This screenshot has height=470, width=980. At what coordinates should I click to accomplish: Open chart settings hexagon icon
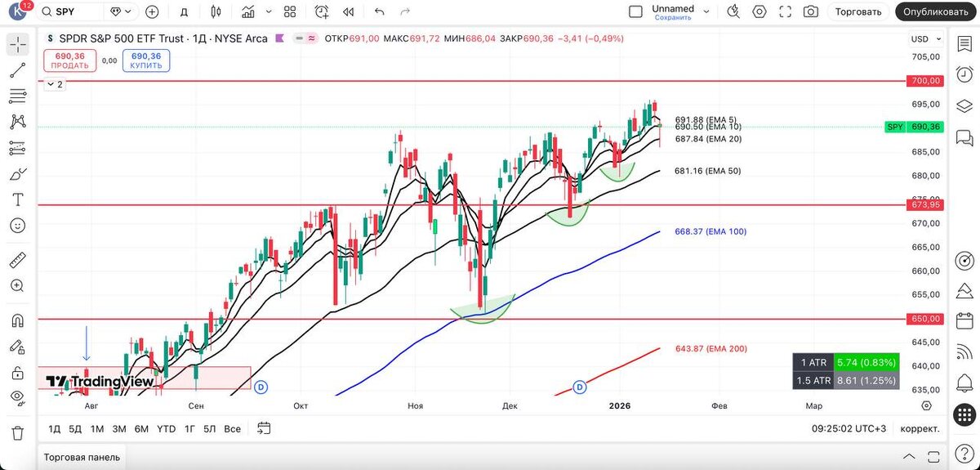[759, 11]
